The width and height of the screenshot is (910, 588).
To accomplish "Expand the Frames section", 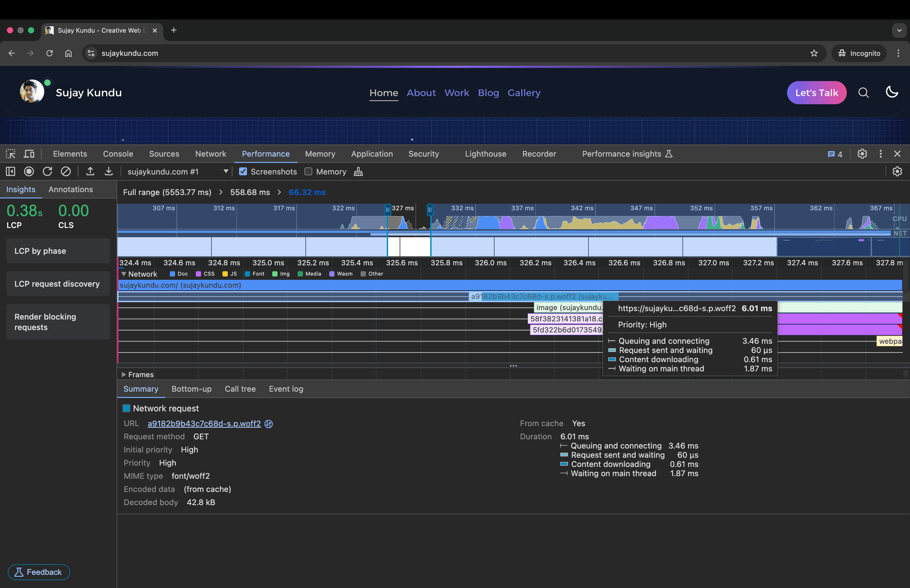I will coord(123,374).
